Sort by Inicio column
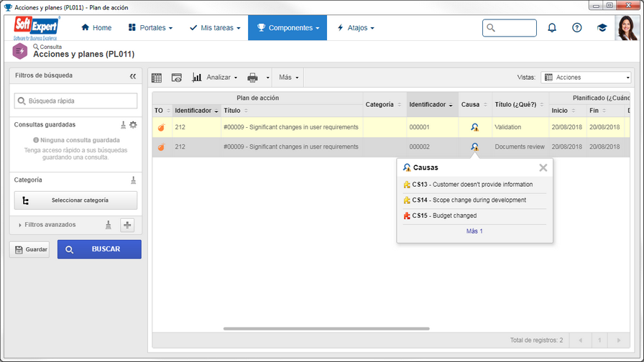 tap(568, 111)
